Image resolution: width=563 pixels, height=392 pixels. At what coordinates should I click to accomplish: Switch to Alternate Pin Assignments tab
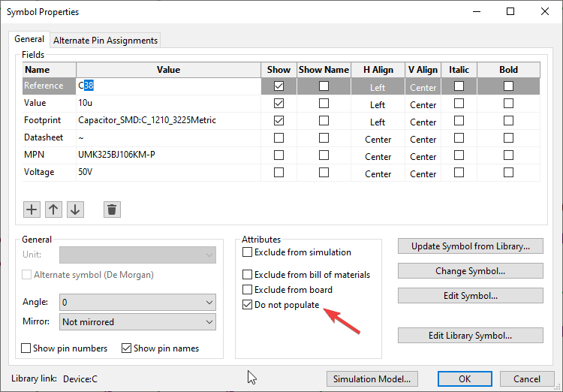105,41
